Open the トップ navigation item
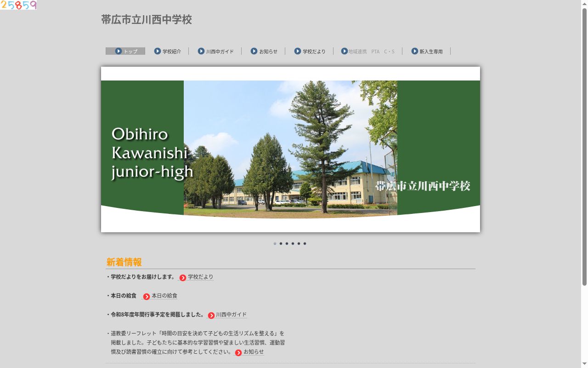The image size is (588, 368). point(125,51)
